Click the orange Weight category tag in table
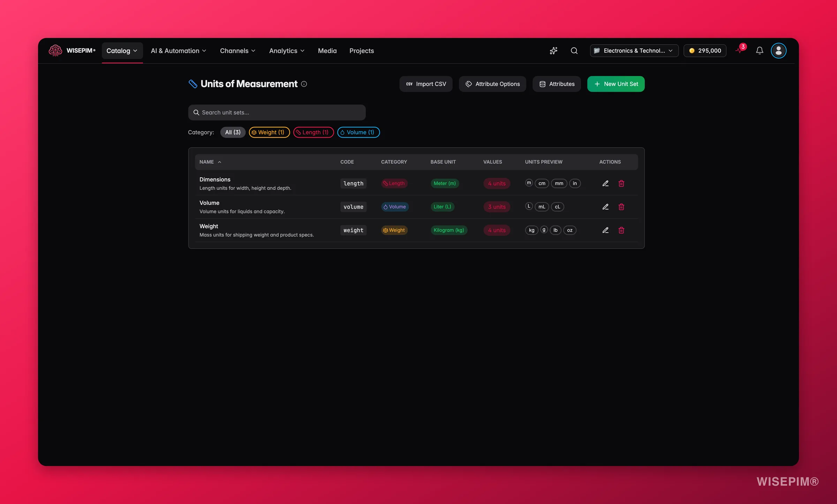Screen dimensions: 837x504 point(394,230)
